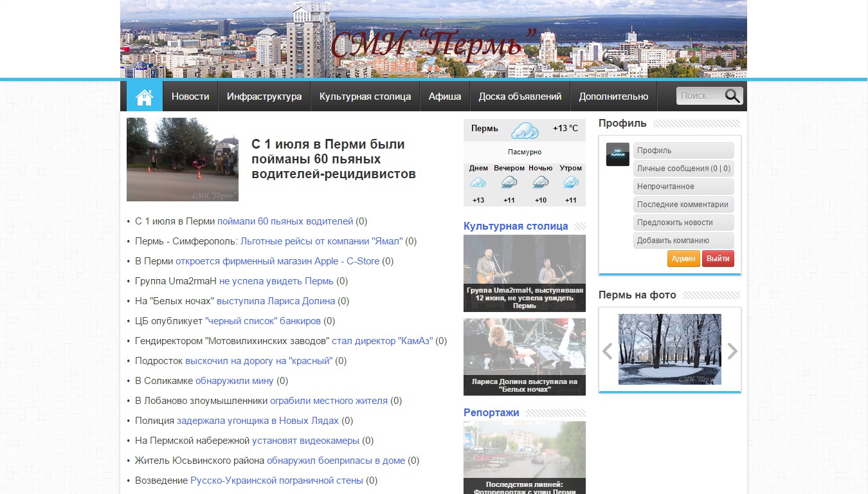Open link выскочил на дорогу на "красный"
868x494 pixels.
[x=259, y=361]
